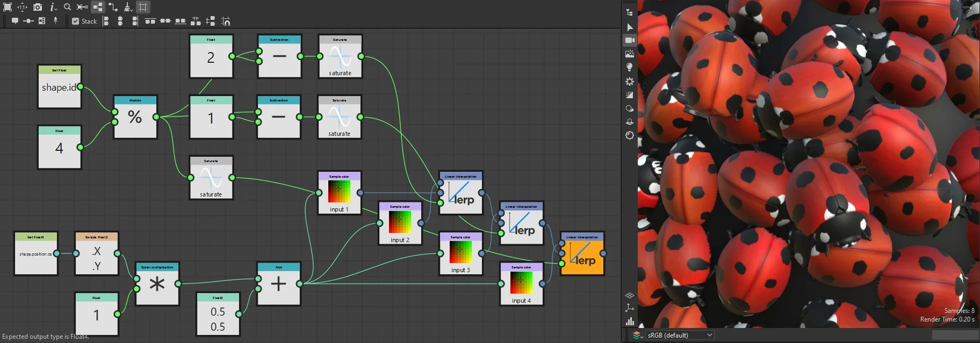
Task: Open the lighting bulb settings
Action: (x=630, y=67)
